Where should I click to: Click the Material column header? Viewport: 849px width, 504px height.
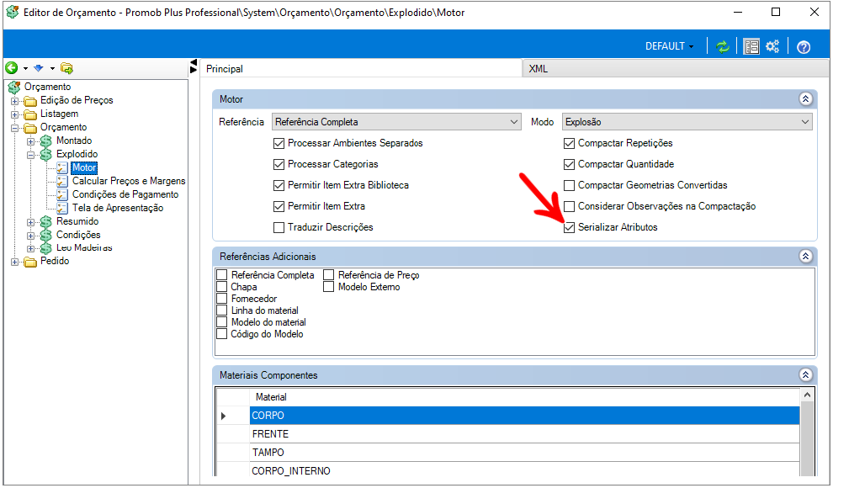(524, 397)
